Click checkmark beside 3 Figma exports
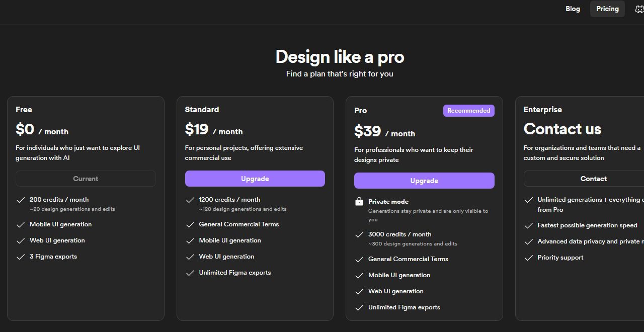The height and width of the screenshot is (332, 644). tap(21, 257)
